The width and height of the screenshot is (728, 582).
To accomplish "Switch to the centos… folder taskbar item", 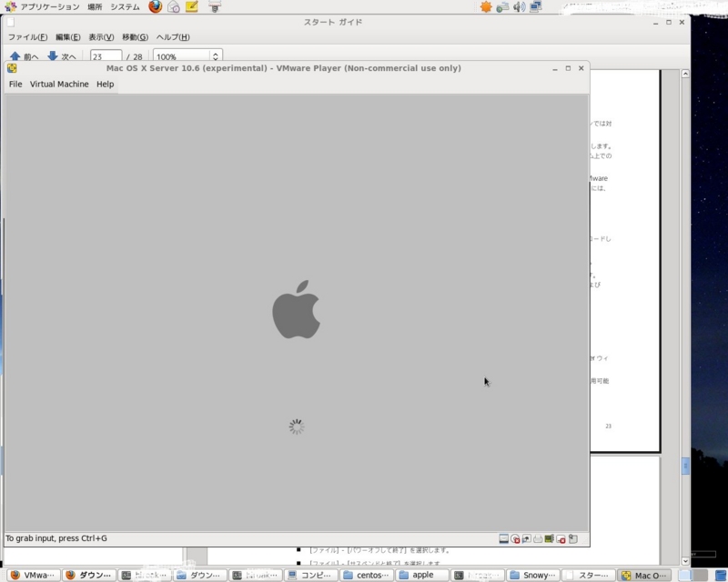I will (367, 575).
